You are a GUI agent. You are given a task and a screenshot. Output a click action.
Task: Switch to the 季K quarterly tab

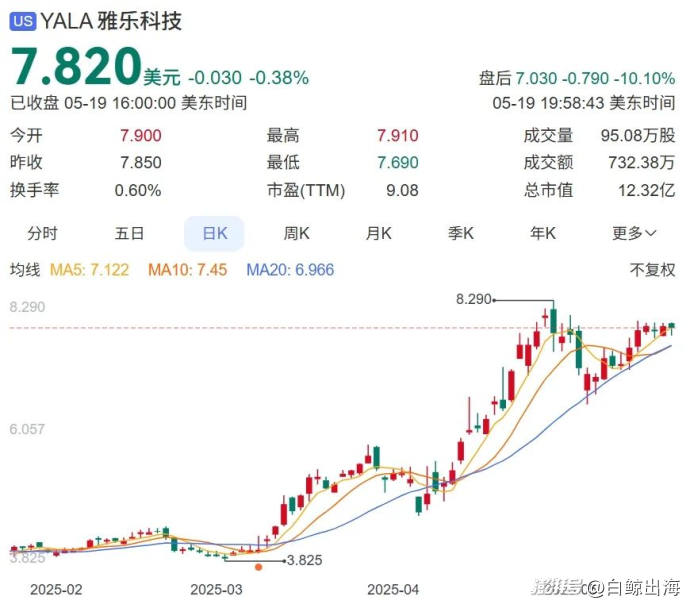tap(461, 233)
